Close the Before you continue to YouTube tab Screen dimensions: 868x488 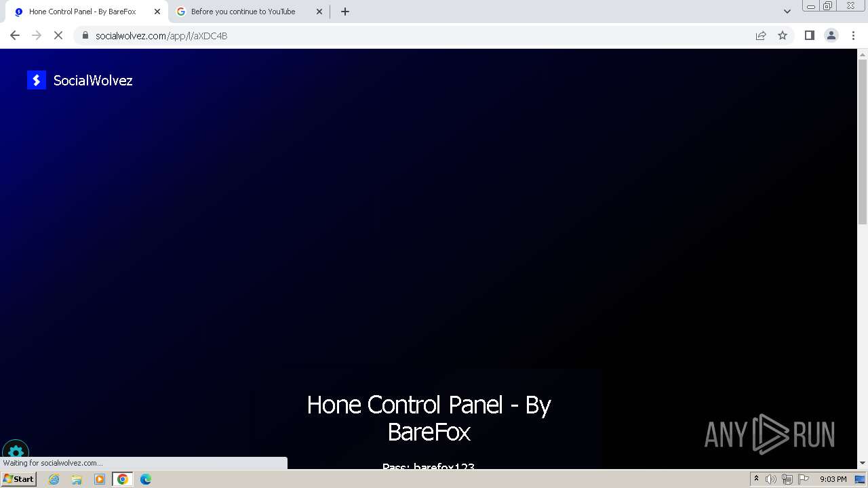(319, 12)
